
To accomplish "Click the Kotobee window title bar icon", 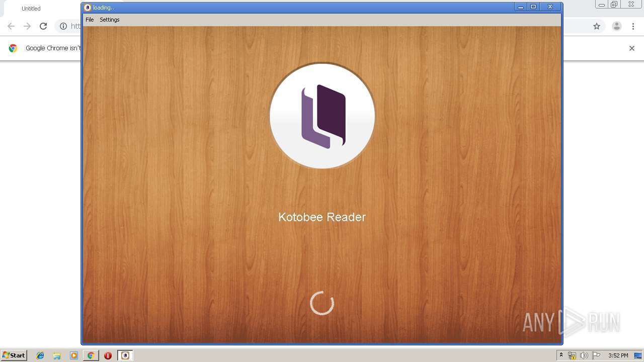I will (x=88, y=8).
